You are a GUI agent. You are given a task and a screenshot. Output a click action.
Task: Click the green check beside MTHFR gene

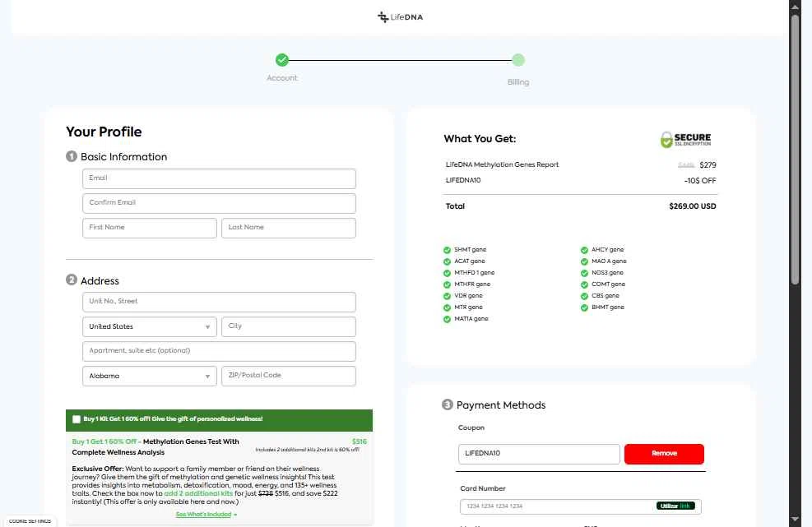pyautogui.click(x=447, y=284)
